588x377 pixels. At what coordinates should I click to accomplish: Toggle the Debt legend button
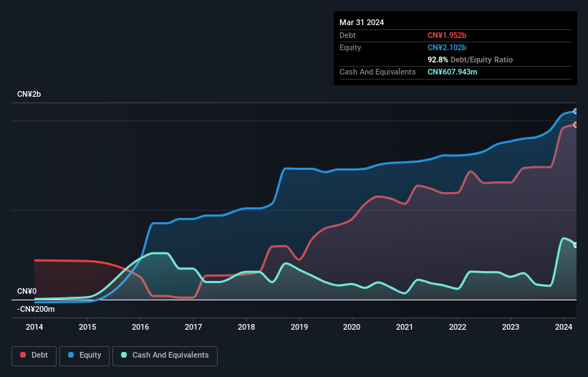(x=34, y=355)
